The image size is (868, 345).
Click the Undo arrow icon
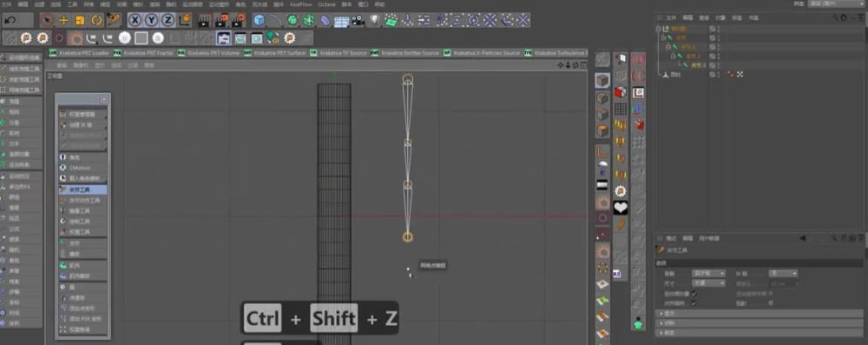pos(10,21)
